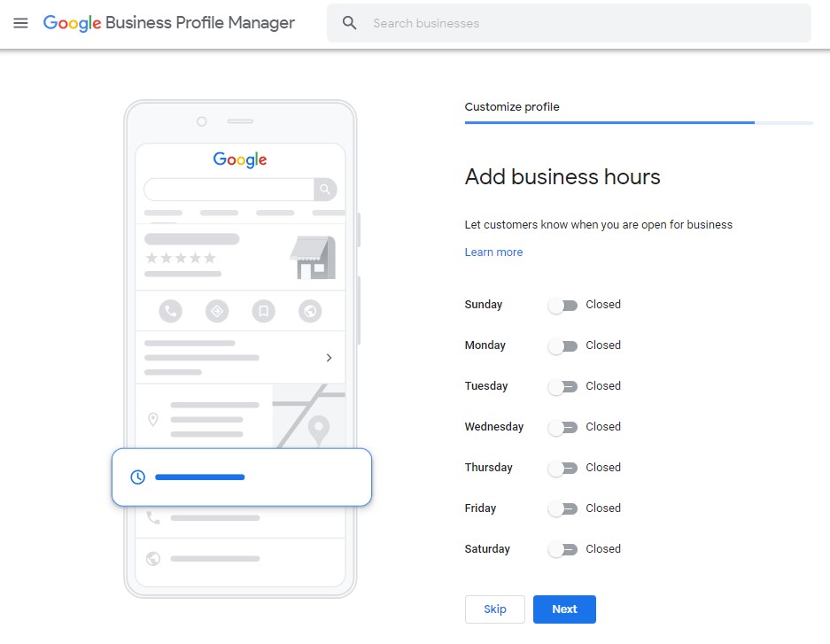Screen dimensions: 830x644
Task: Click the Customize profile step label
Action: (512, 106)
